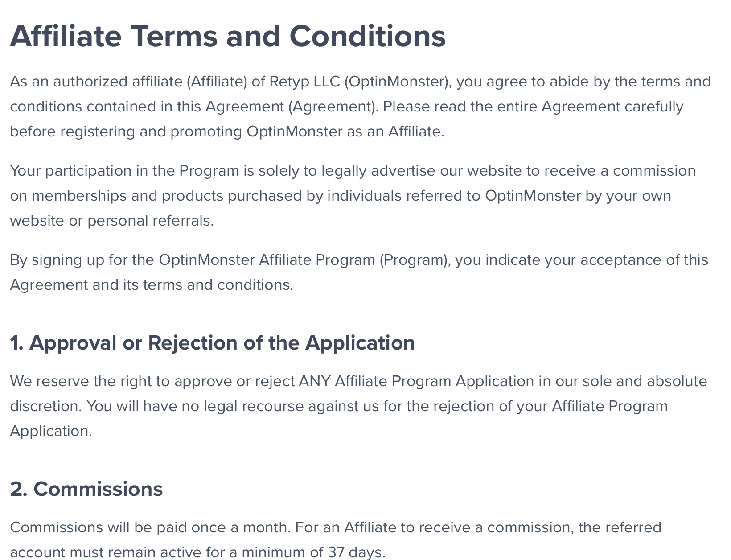Click the word 'Application.' ending approval paragraph
The image size is (731, 560).
[x=51, y=431]
